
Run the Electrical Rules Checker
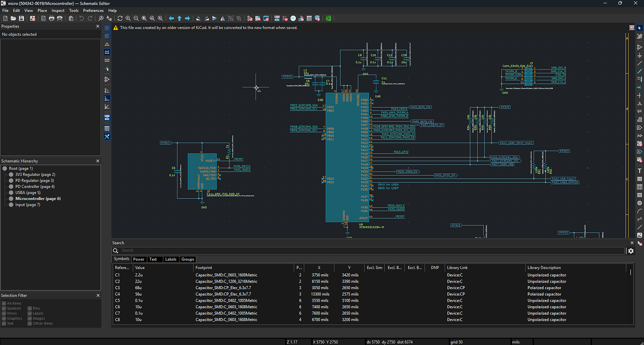coord(285,18)
